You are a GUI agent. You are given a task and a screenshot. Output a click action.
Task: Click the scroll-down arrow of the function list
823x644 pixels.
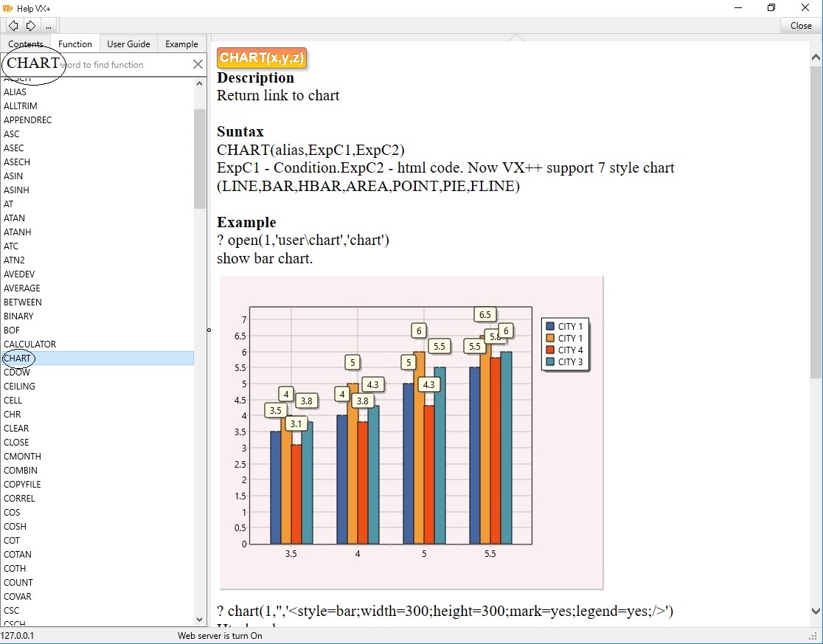pyautogui.click(x=198, y=619)
